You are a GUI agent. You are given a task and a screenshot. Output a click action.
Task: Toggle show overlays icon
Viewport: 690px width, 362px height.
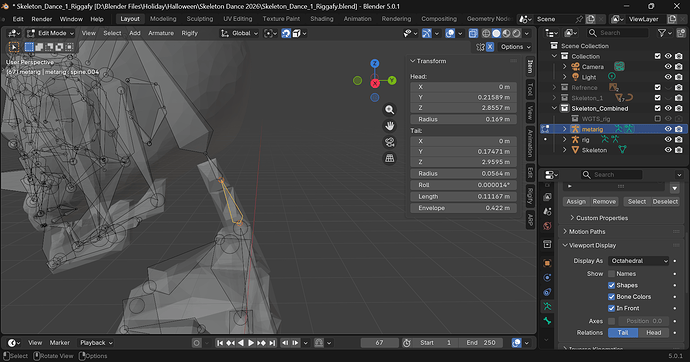point(450,33)
